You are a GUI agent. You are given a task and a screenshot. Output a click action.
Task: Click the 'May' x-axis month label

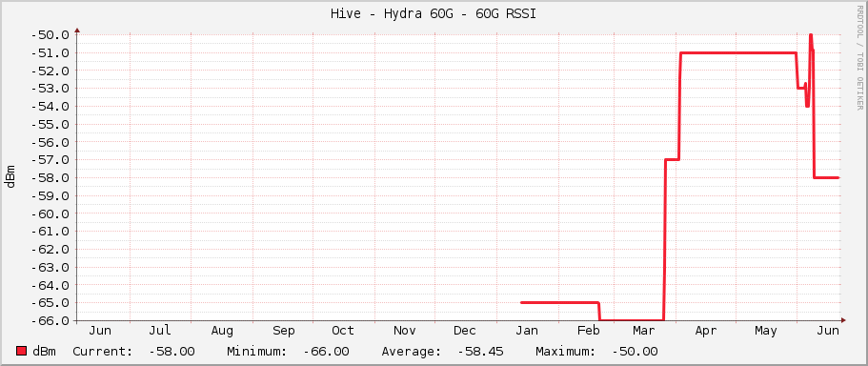point(766,331)
